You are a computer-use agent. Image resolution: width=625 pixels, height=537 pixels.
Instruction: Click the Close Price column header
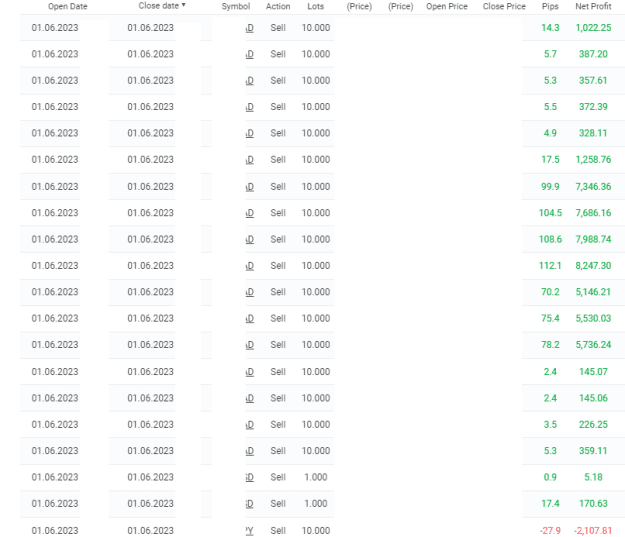(504, 6)
